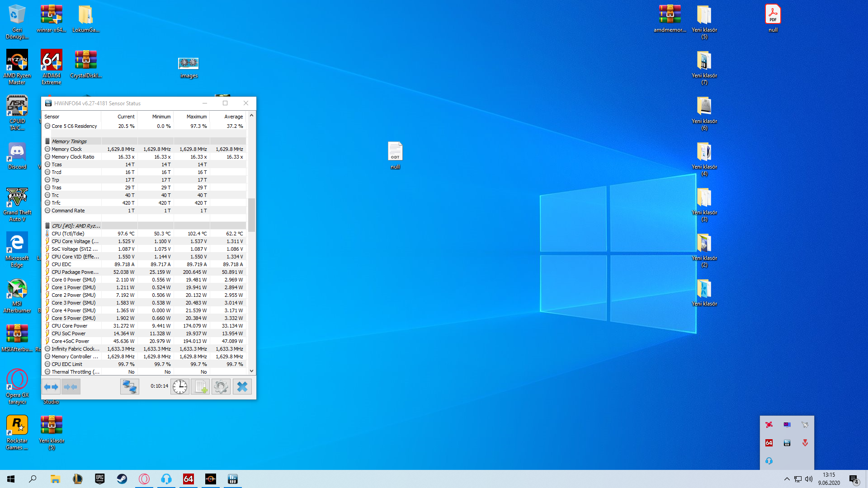Image resolution: width=868 pixels, height=488 pixels.
Task: Click Sensor column header in HWiNFO
Action: (x=71, y=117)
